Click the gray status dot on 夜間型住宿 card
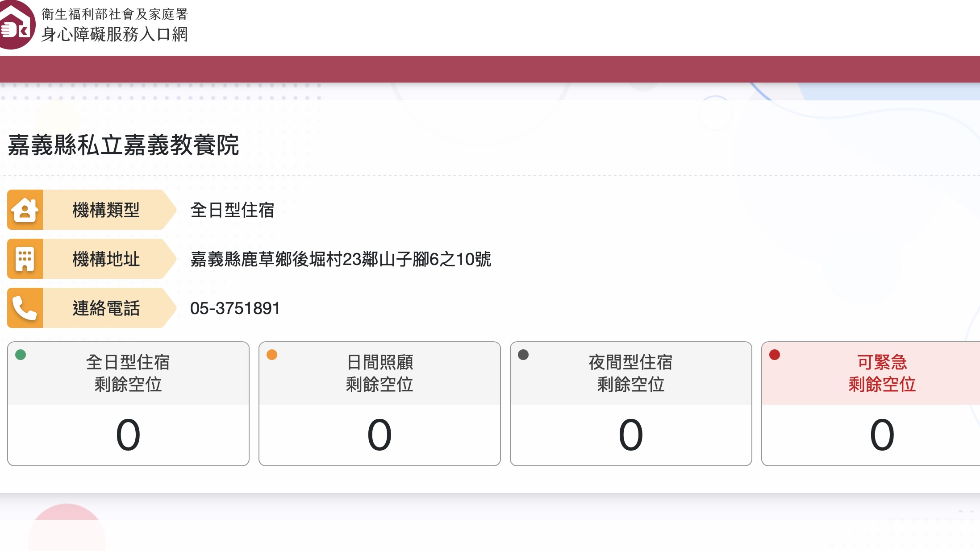The width and height of the screenshot is (980, 551). 523,355
